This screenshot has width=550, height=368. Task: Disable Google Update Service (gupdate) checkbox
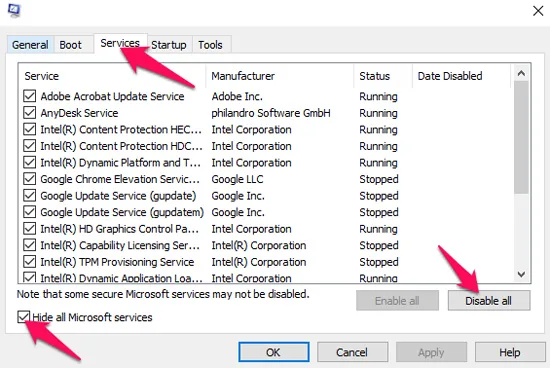29,196
